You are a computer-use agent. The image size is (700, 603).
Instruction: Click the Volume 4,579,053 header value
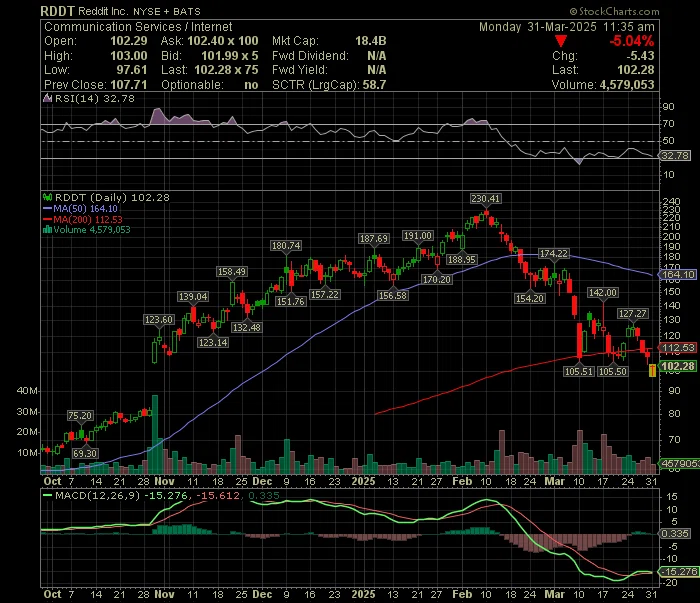pos(627,84)
